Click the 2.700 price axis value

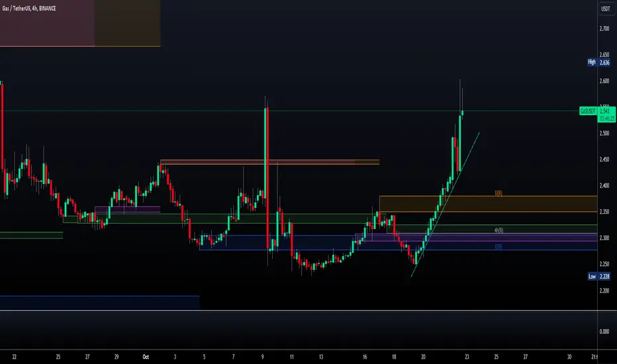604,28
